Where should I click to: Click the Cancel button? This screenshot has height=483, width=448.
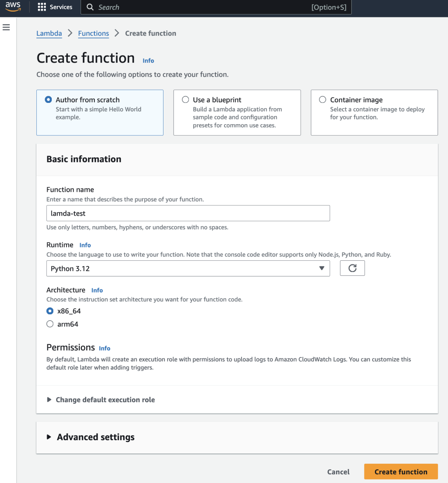pyautogui.click(x=338, y=471)
